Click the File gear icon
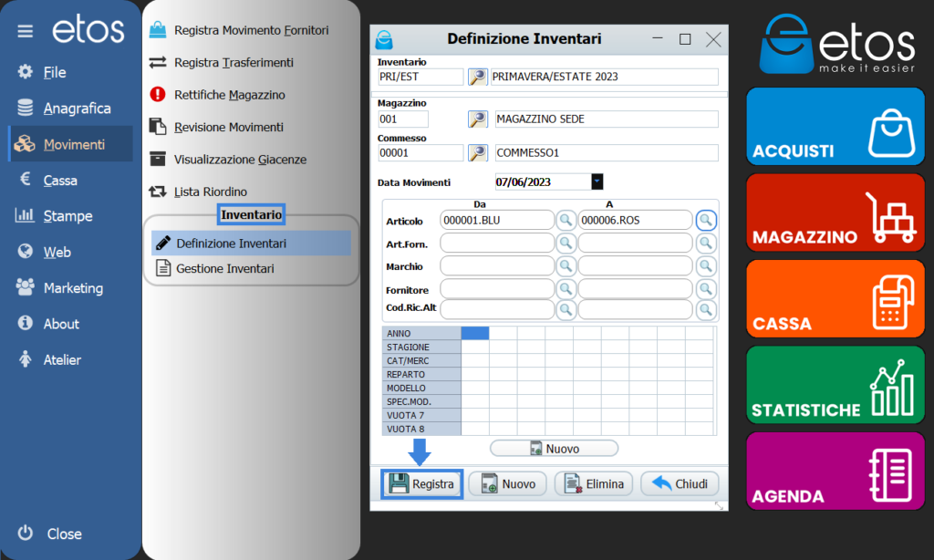 click(x=25, y=72)
